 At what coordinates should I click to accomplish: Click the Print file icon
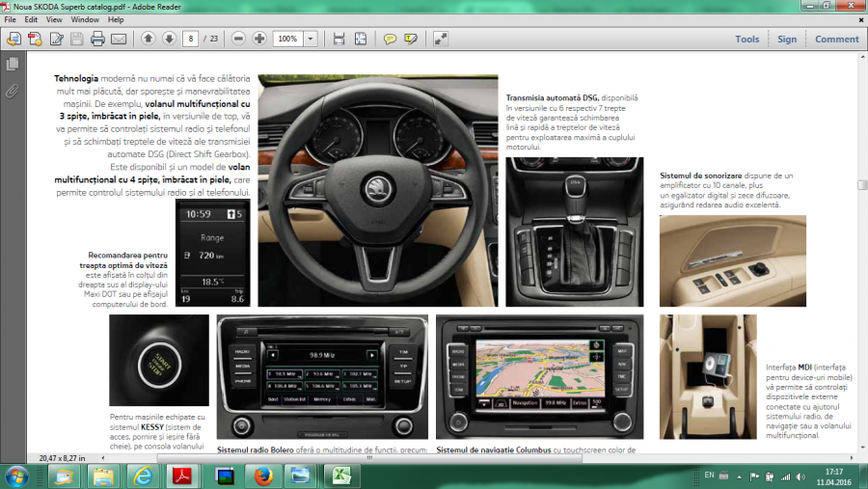[x=97, y=40]
